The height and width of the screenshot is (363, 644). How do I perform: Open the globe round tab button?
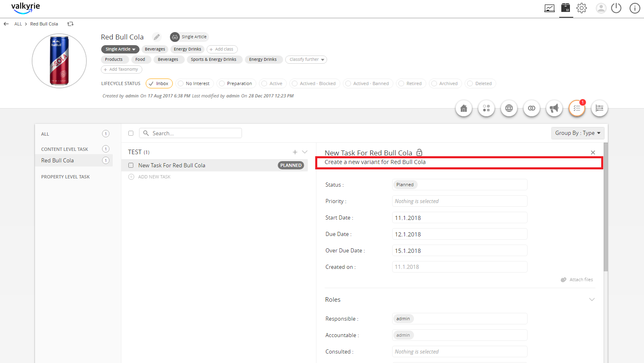click(x=509, y=108)
